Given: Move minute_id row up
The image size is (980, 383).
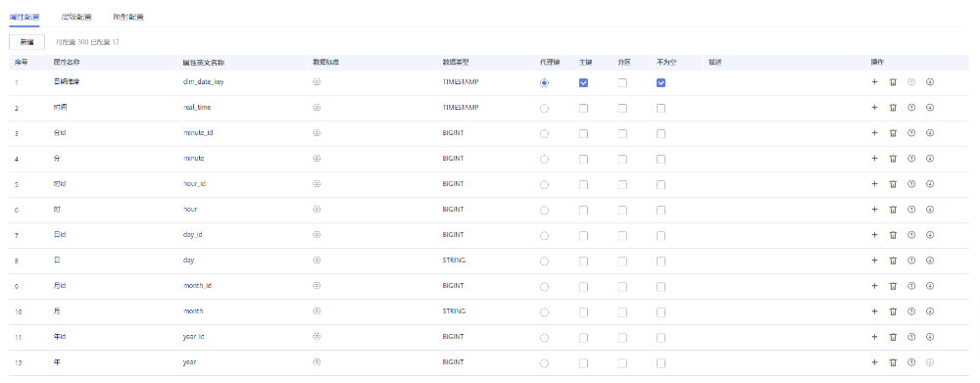Looking at the screenshot, I should (911, 133).
